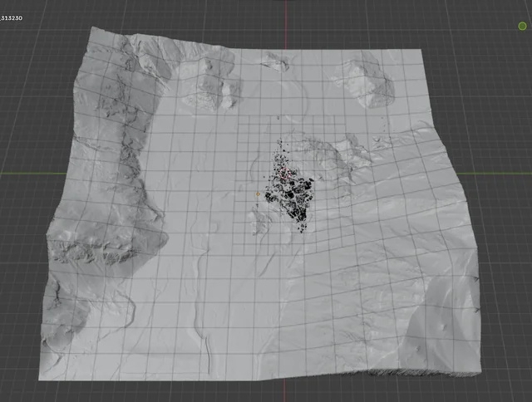This screenshot has height=402, width=532.
Task: Click the small hill at top center of terrain
Action: point(274,60)
